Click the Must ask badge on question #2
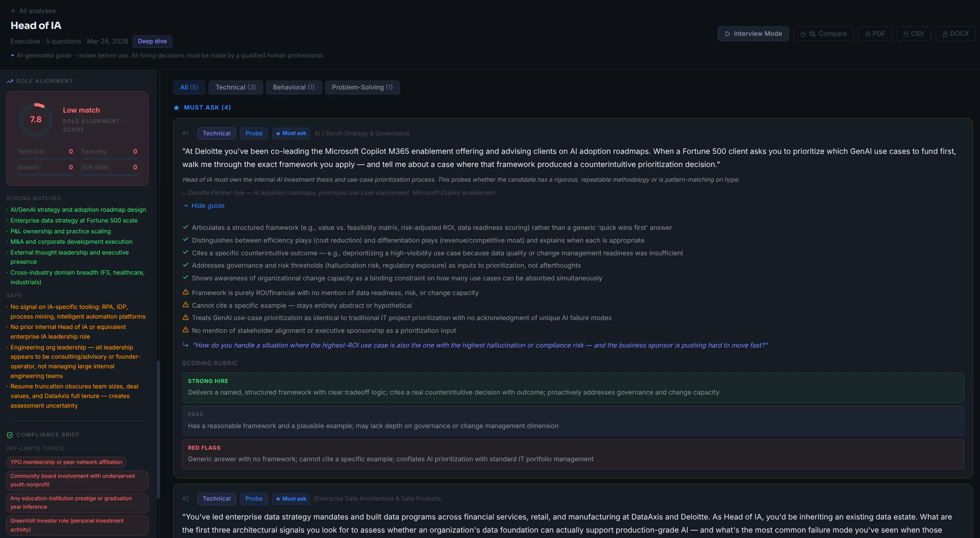This screenshot has height=538, width=980. pos(291,499)
